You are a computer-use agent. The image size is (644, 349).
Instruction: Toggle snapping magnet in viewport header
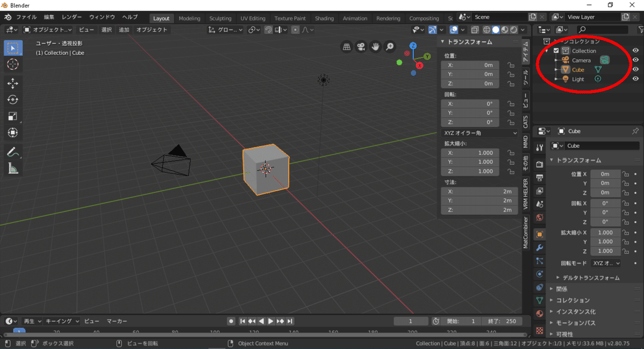click(268, 30)
